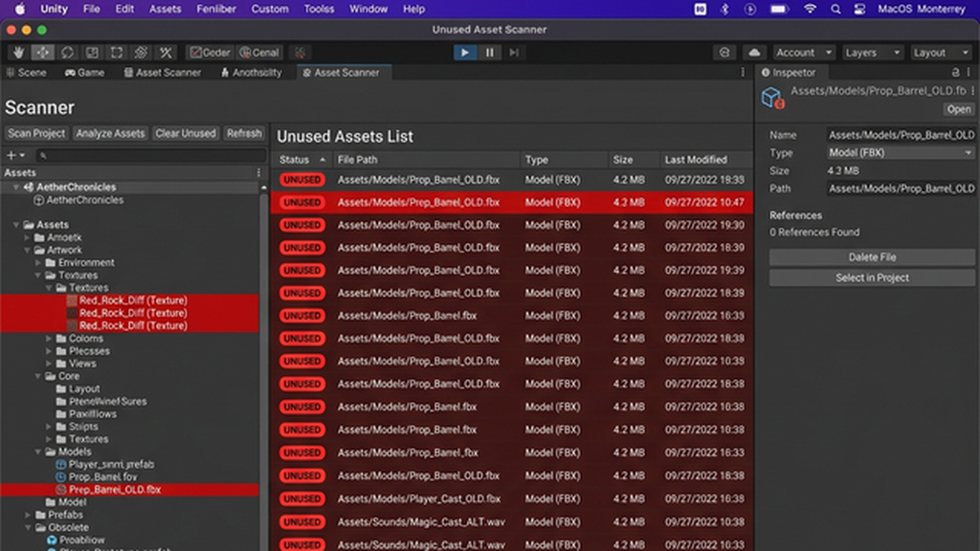Sort by Status column header
The height and width of the screenshot is (551, 980).
click(x=301, y=160)
